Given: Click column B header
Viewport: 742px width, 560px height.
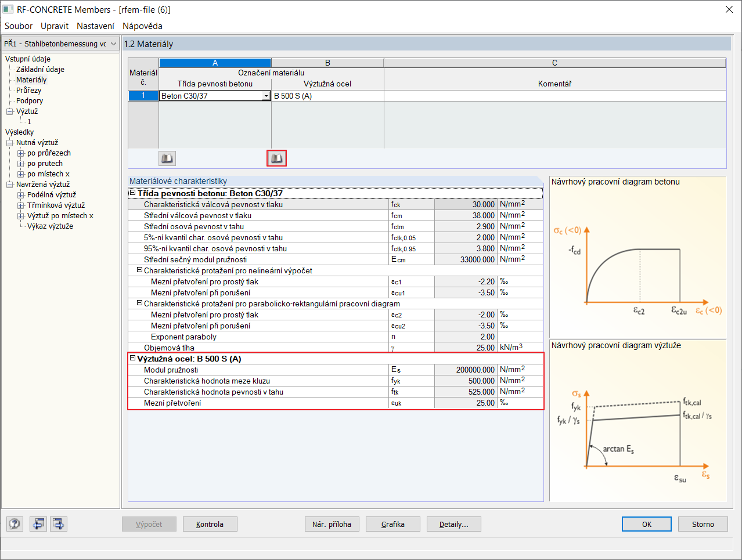Looking at the screenshot, I should pos(327,63).
